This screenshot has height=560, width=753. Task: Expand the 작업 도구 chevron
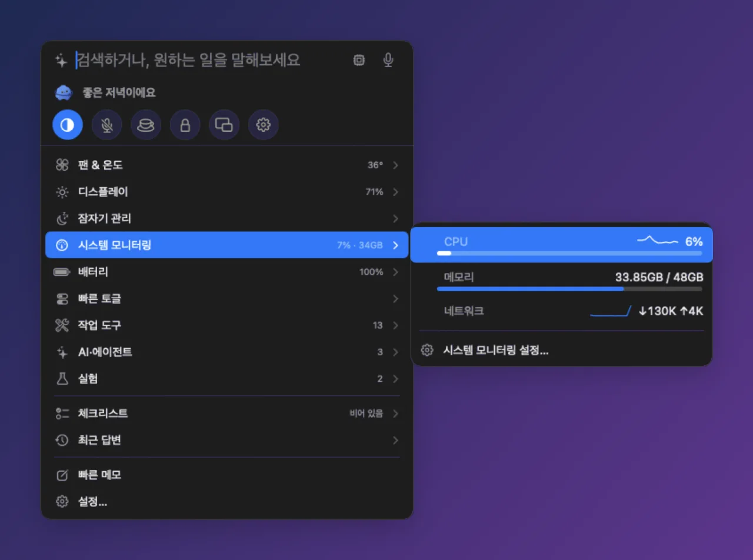395,325
